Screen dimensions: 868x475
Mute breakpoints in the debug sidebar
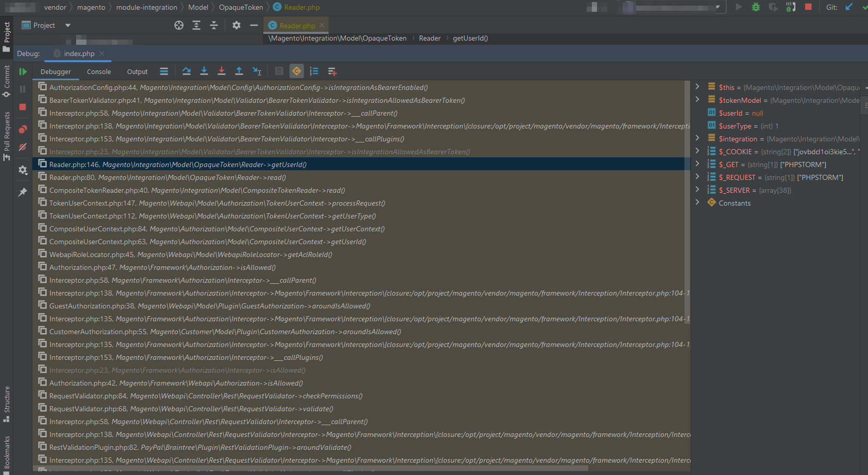tap(23, 147)
